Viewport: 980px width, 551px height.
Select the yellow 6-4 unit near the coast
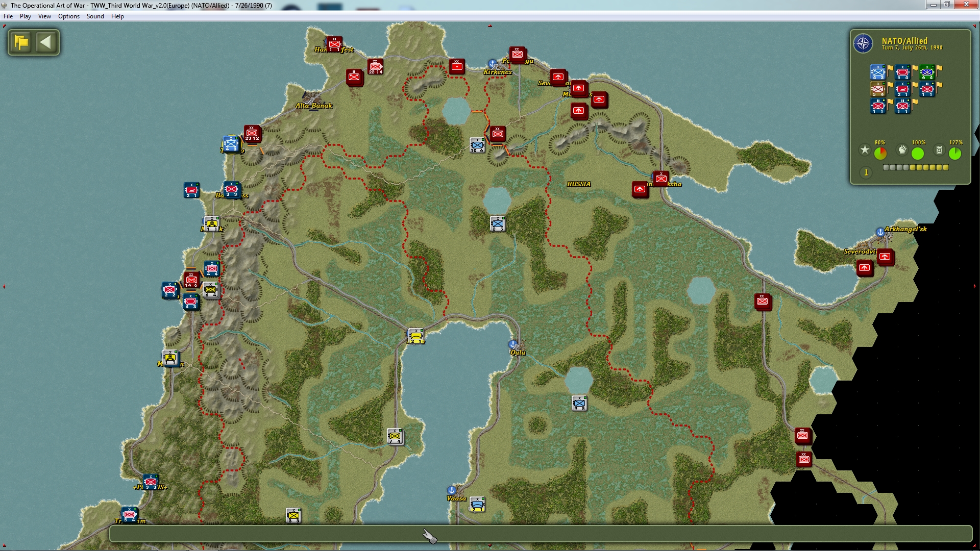tap(211, 290)
